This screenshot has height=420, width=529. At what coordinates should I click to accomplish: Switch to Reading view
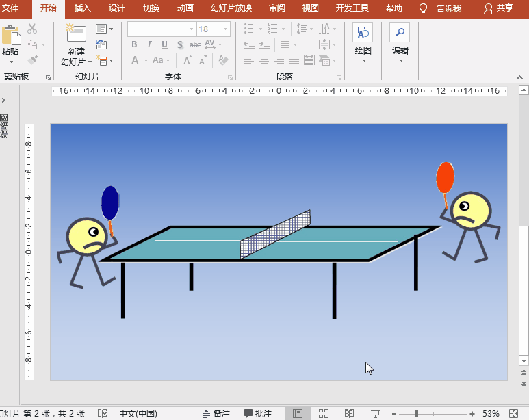(349, 414)
